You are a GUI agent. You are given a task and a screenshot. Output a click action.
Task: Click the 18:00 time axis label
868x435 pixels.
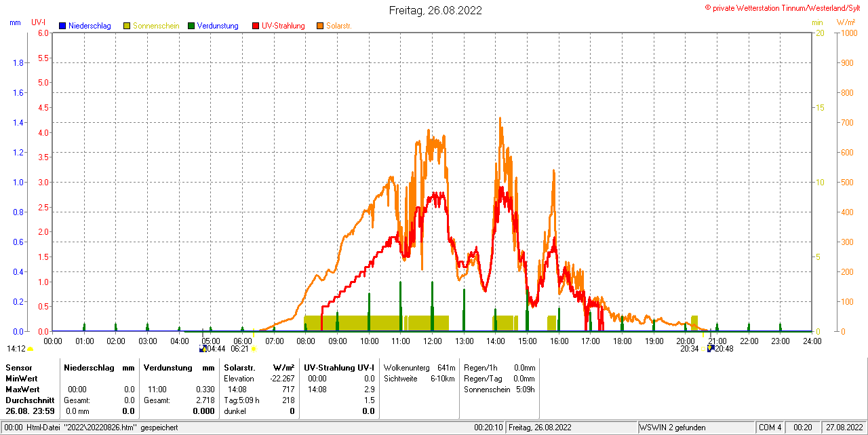click(622, 341)
